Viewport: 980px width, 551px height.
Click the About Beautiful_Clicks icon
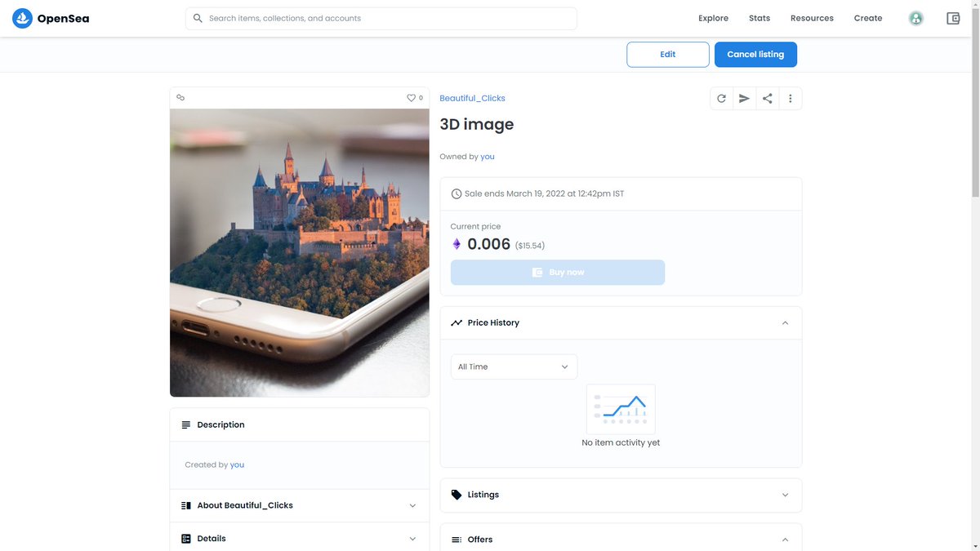(186, 505)
